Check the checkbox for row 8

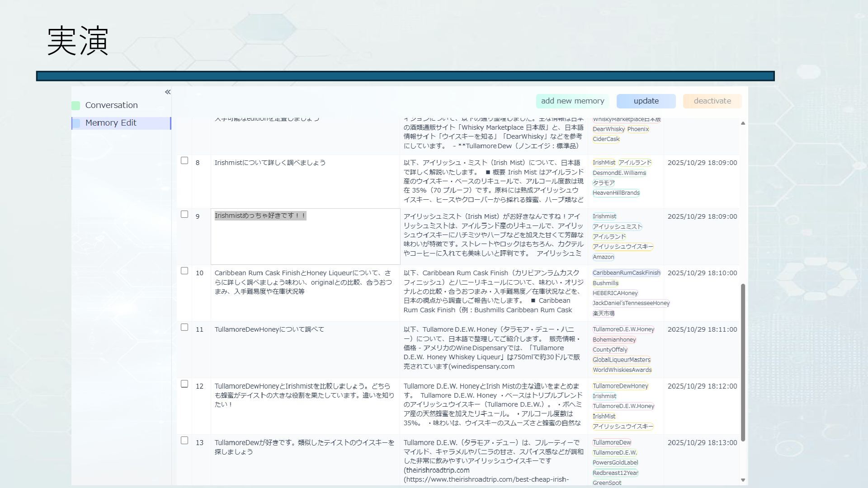(184, 161)
